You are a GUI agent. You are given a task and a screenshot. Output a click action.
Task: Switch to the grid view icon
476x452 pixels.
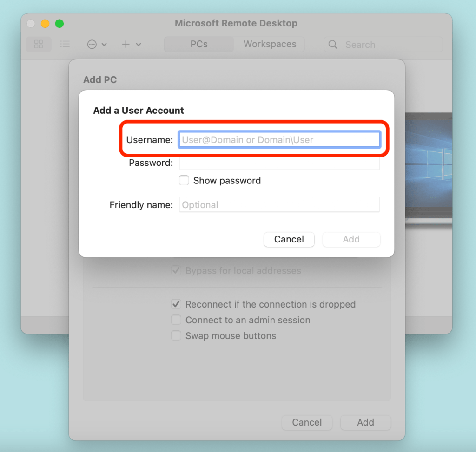point(39,44)
